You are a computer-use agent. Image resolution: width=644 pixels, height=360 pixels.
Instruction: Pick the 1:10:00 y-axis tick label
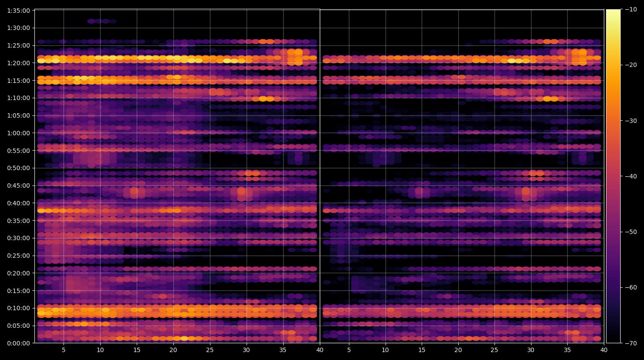19,98
